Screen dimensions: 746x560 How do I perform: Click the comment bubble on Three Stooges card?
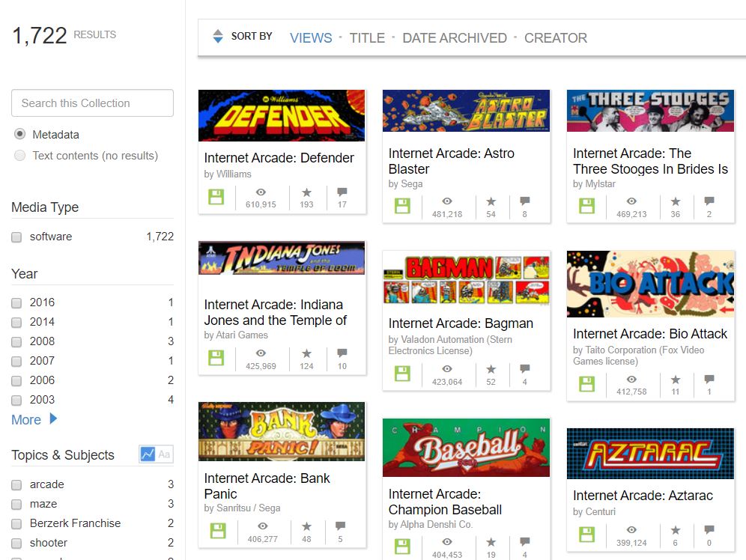tap(709, 201)
